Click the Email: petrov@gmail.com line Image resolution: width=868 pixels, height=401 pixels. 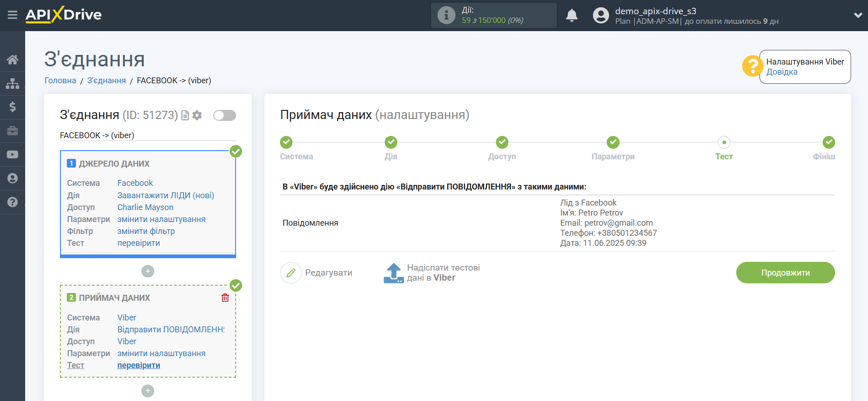tap(606, 223)
